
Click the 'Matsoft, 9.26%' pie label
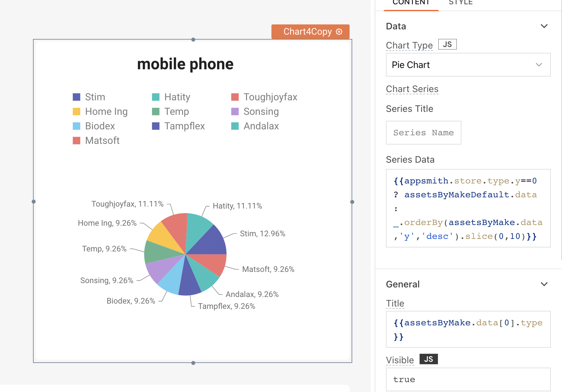pos(268,269)
